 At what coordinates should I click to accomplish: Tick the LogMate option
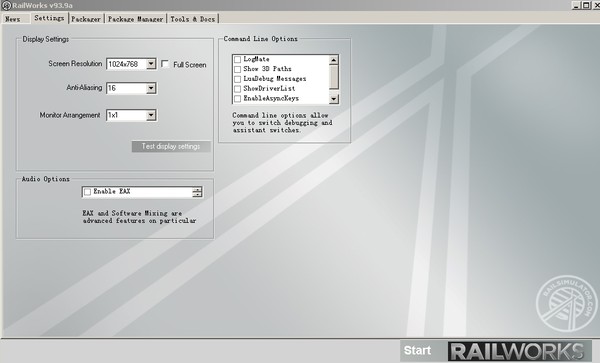coord(237,59)
